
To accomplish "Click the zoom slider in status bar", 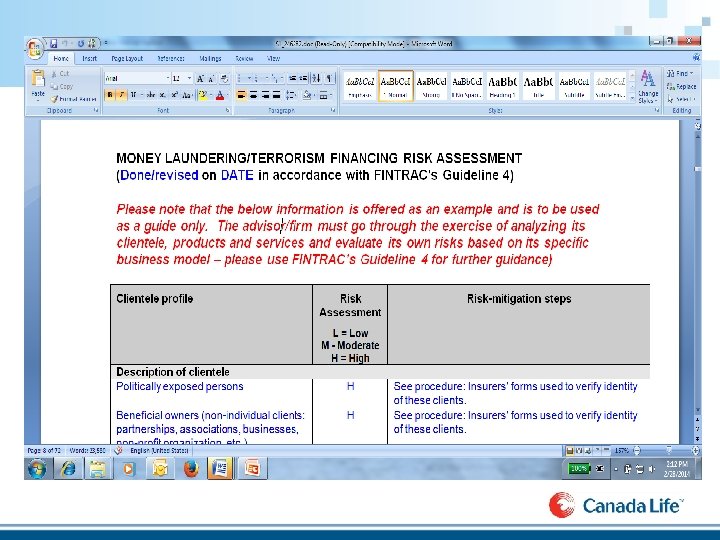I will [666, 450].
